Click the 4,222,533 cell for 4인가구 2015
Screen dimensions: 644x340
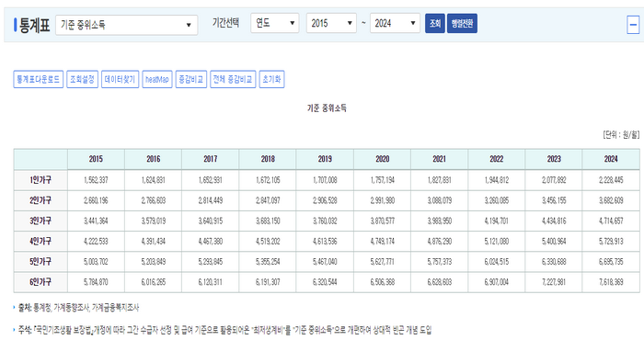pyautogui.click(x=96, y=241)
